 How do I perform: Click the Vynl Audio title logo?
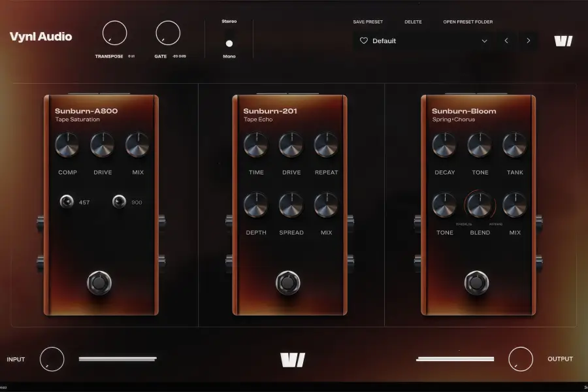coord(41,37)
